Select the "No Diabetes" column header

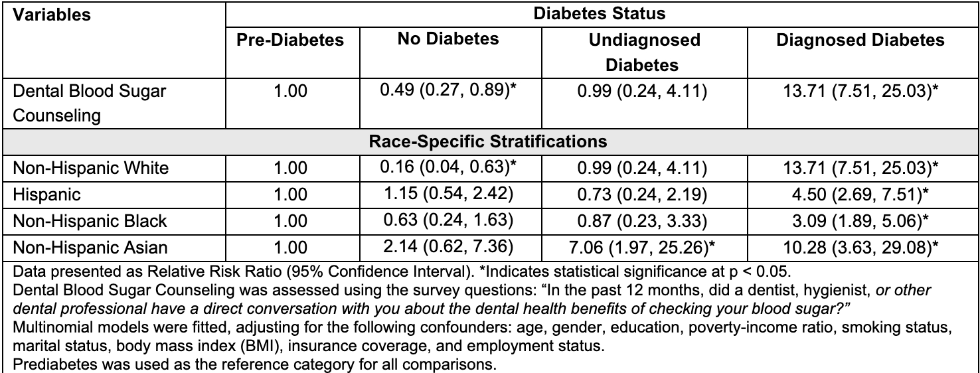(448, 39)
